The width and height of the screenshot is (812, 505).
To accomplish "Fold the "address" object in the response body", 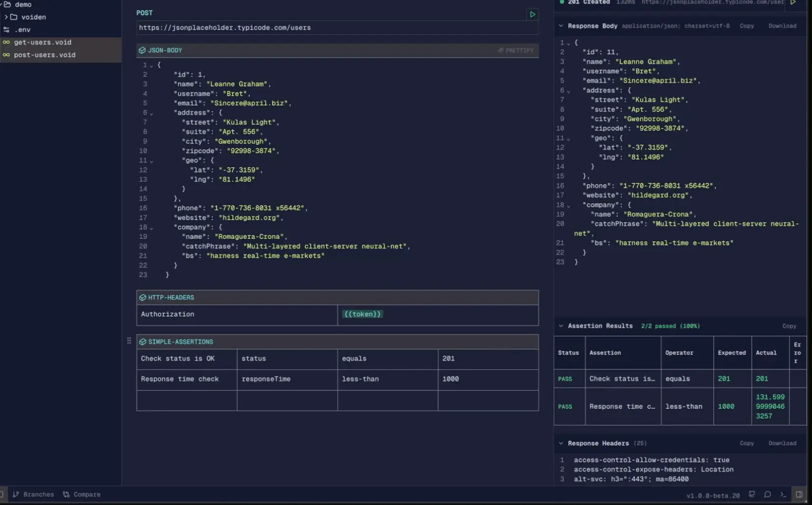I will point(568,91).
